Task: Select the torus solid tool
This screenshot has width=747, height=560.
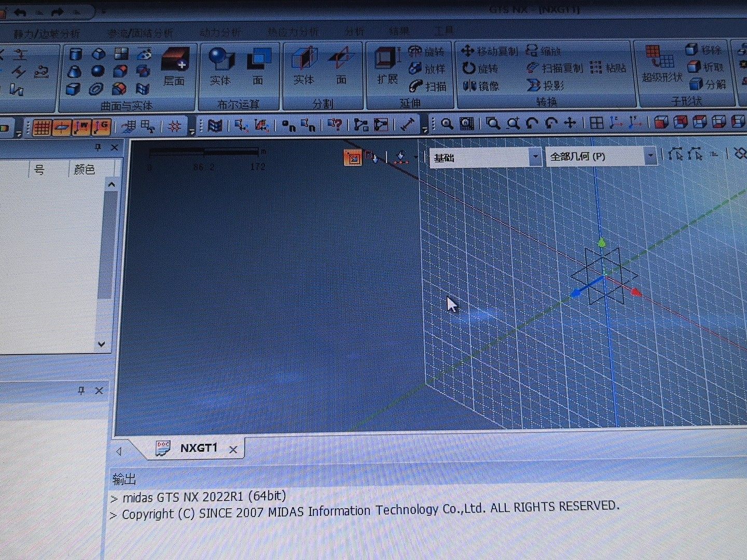Action: [x=96, y=89]
